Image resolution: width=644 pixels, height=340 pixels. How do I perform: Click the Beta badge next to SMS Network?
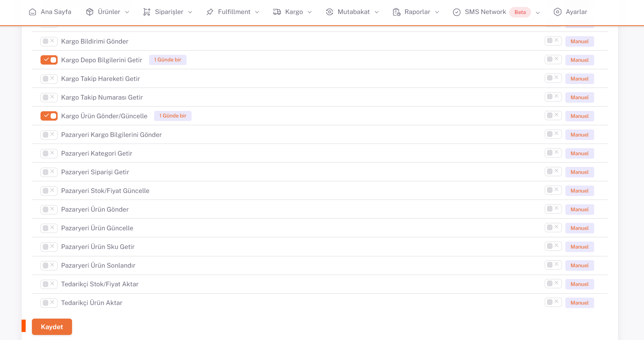click(x=520, y=12)
